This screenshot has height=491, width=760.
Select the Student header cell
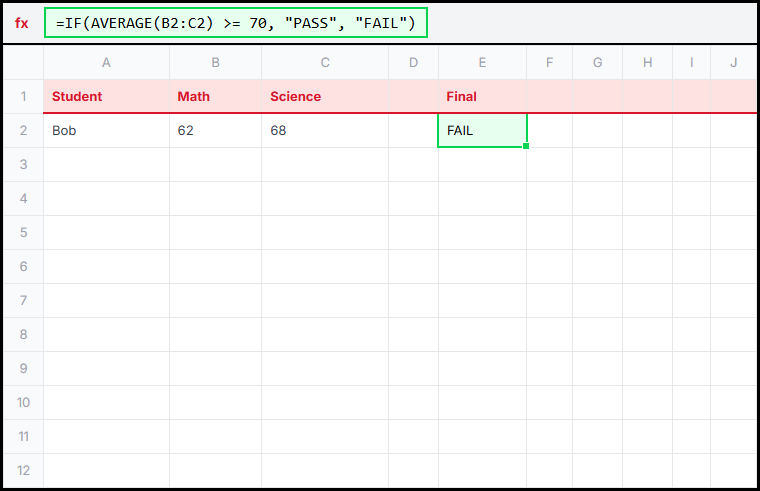(106, 97)
